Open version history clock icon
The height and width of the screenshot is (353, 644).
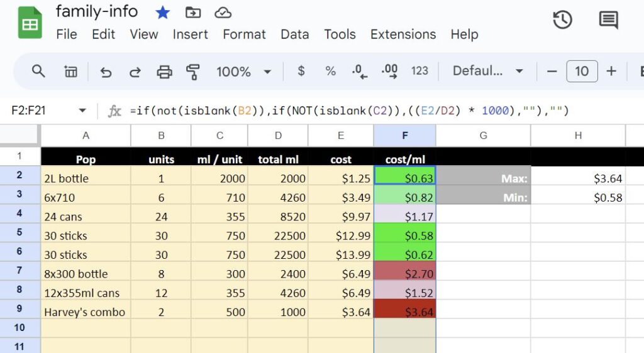click(562, 20)
